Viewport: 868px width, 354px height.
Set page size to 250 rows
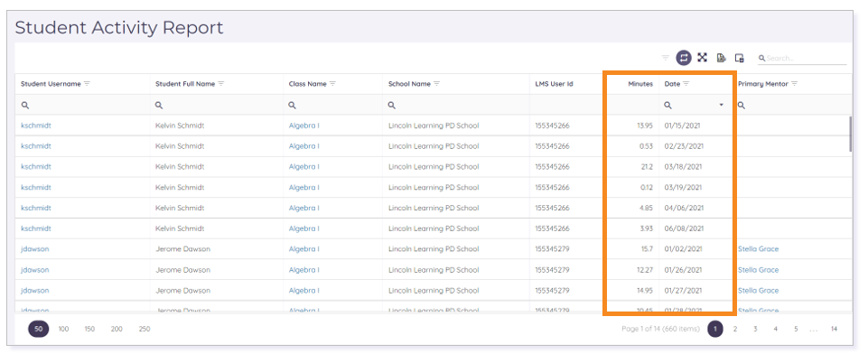pos(145,329)
